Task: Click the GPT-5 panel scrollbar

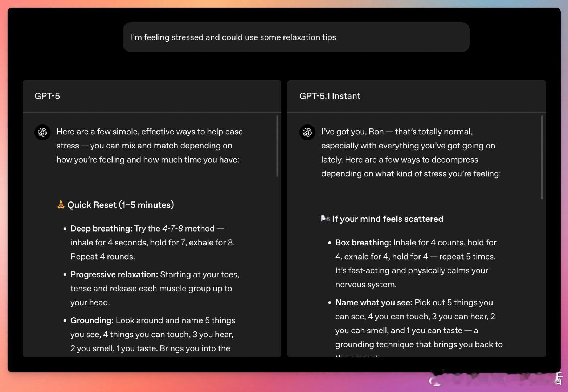Action: pos(277,146)
